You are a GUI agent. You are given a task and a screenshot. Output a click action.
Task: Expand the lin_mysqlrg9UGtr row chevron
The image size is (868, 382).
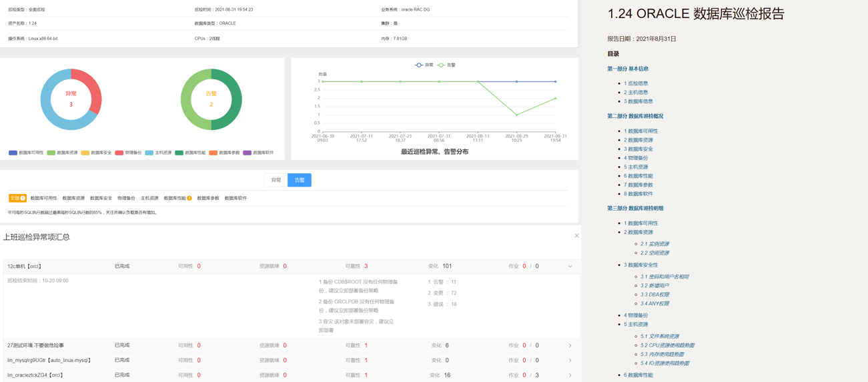tap(570, 361)
